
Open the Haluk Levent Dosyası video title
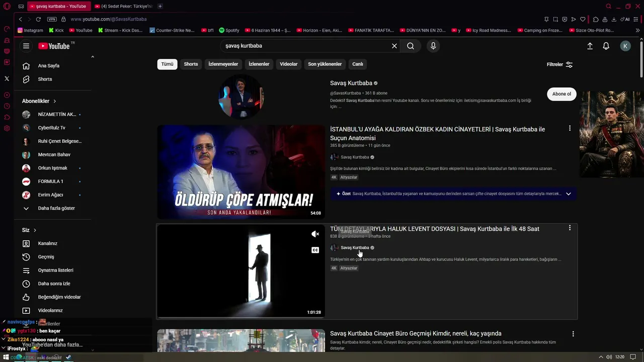pyautogui.click(x=435, y=229)
